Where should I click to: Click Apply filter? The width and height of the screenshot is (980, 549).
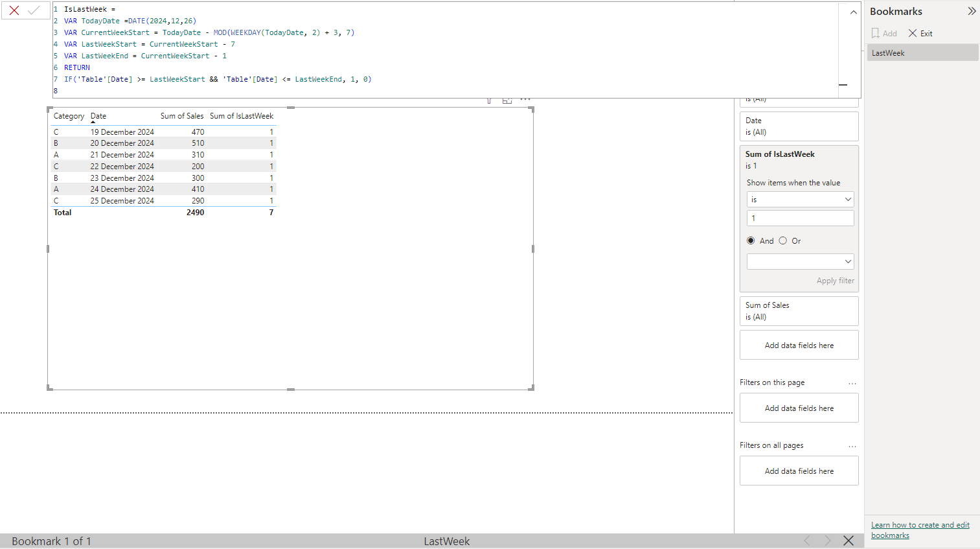pos(835,281)
